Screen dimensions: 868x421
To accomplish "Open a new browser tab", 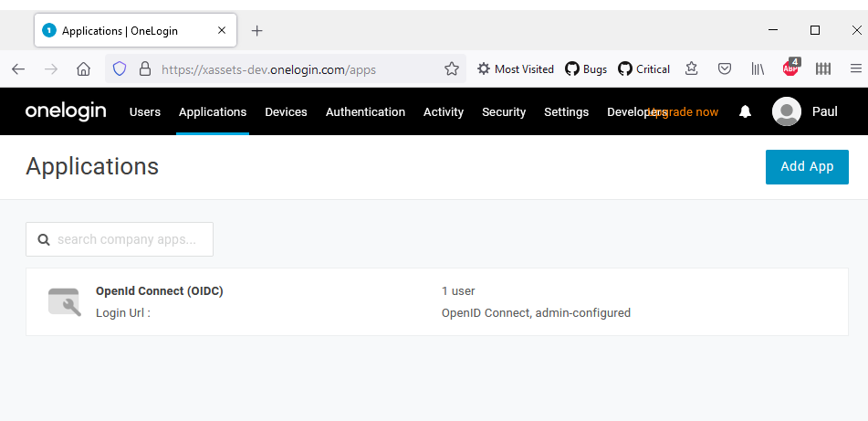I will pyautogui.click(x=256, y=31).
